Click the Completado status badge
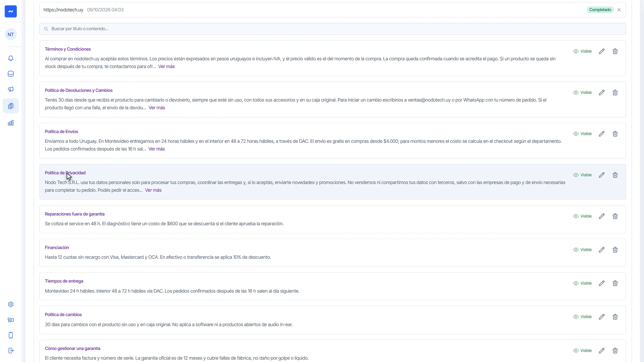Image resolution: width=644 pixels, height=362 pixels. [x=600, y=10]
